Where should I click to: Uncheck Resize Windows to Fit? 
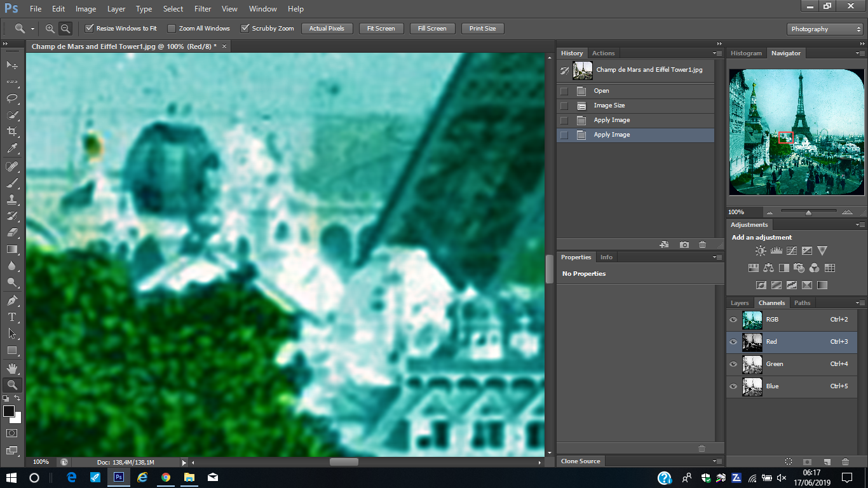pos(90,29)
